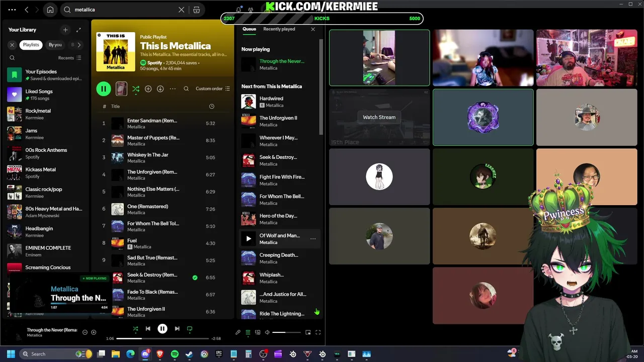Click Watch Stream button
The width and height of the screenshot is (644, 362).
[x=379, y=117]
